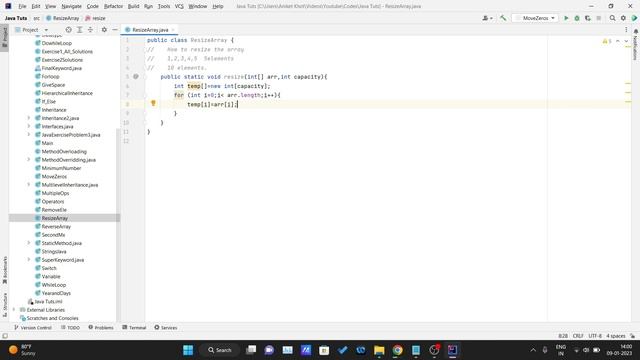This screenshot has width=640, height=360.
Task: Open MoveZeros run configuration dropdown
Action: click(536, 18)
